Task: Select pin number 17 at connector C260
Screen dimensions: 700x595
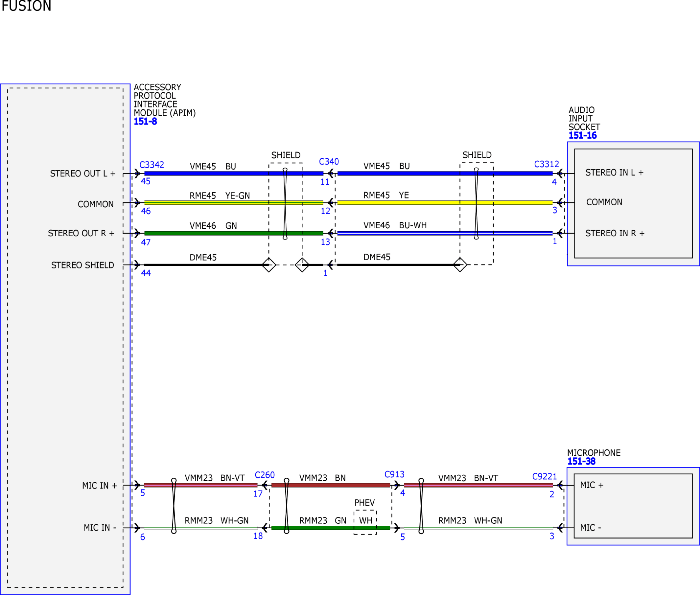Action: pyautogui.click(x=258, y=494)
